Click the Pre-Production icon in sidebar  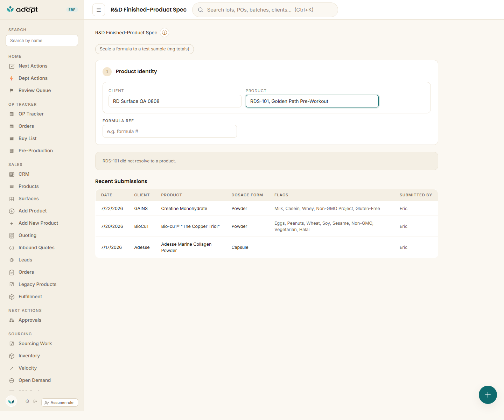click(x=12, y=151)
